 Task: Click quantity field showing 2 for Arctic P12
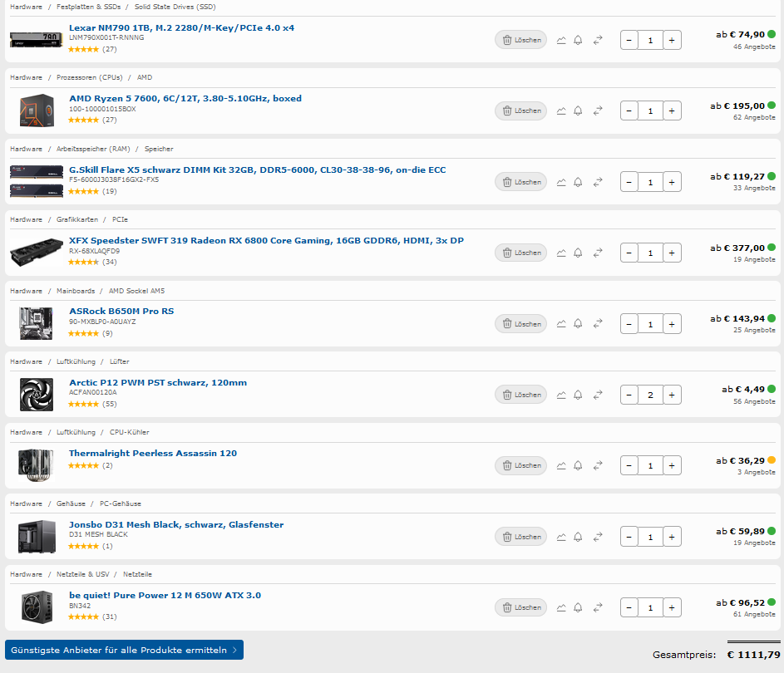tap(650, 395)
